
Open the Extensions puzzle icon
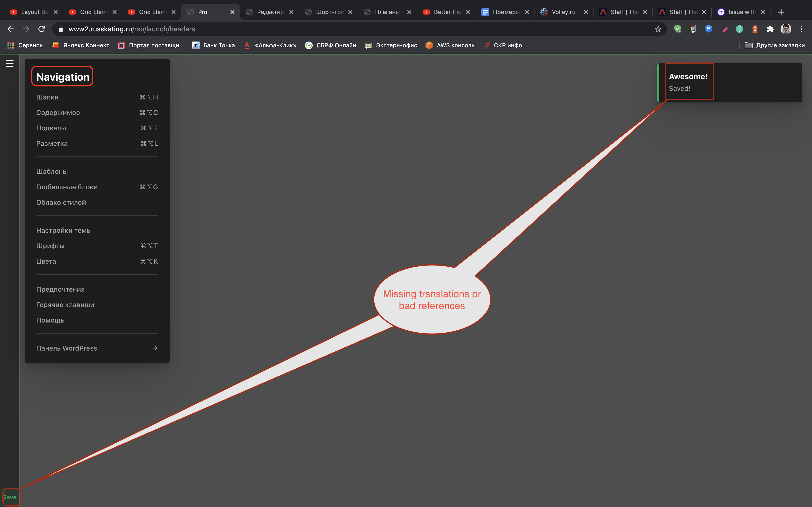pos(770,29)
